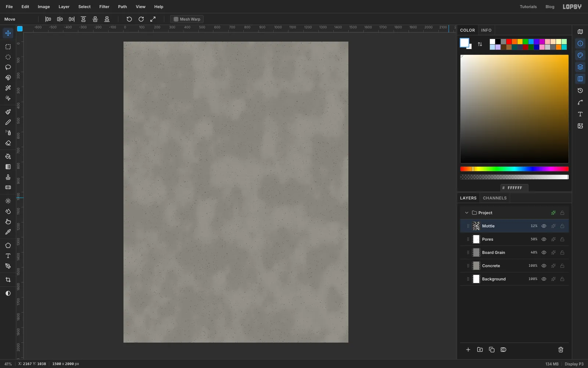Switch to the Info tab
The image size is (588, 368).
(x=486, y=30)
